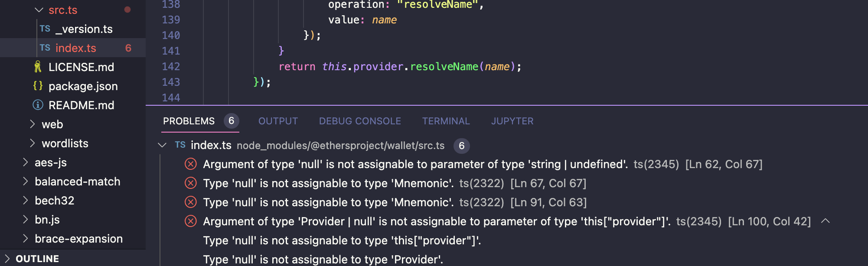Click the PROBLEMS count badge 6
The width and height of the screenshot is (868, 266).
click(232, 121)
